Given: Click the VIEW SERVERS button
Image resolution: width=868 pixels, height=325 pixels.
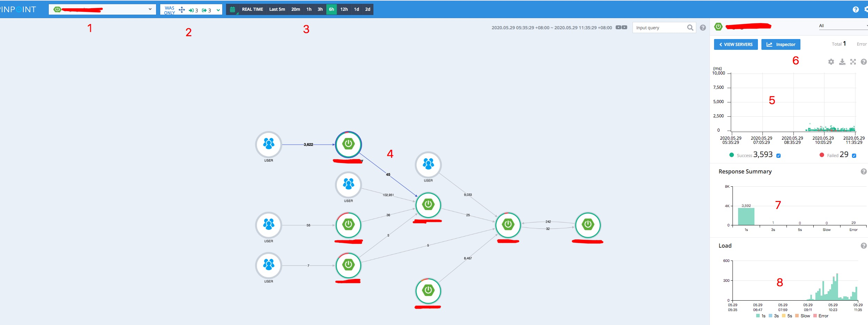Looking at the screenshot, I should click(x=736, y=44).
